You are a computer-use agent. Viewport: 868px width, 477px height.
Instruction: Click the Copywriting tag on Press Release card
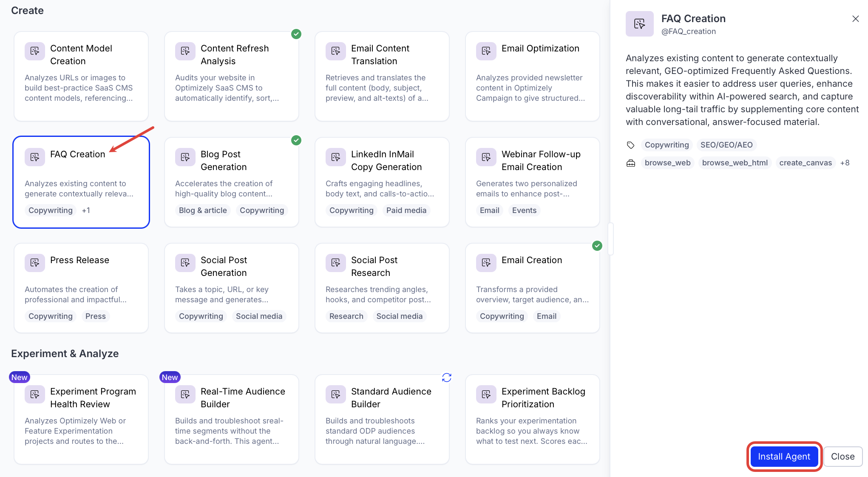click(51, 316)
